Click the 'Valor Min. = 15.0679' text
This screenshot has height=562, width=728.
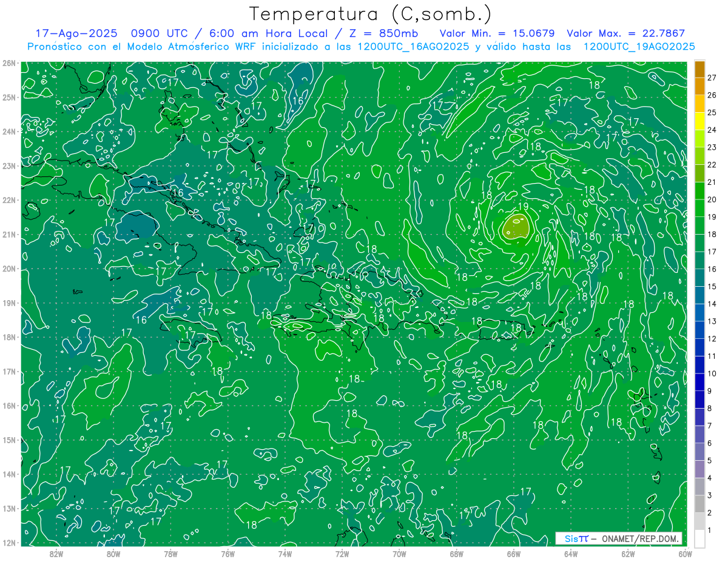pyautogui.click(x=496, y=33)
